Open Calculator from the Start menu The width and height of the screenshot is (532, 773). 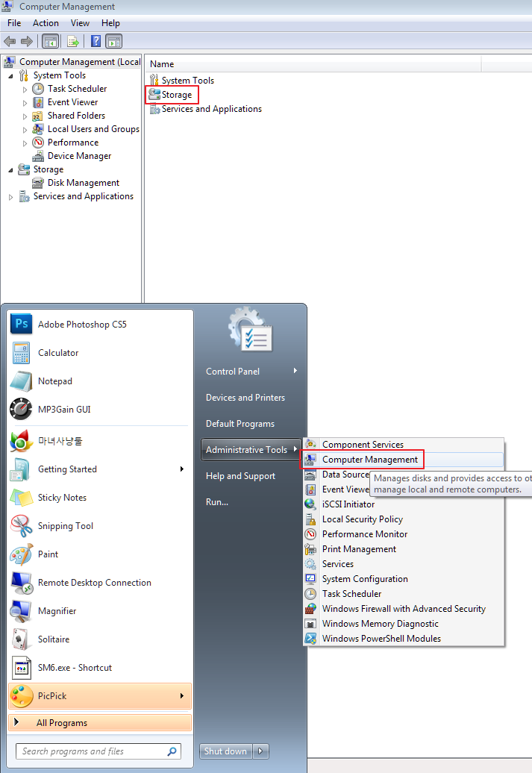[x=100, y=353]
